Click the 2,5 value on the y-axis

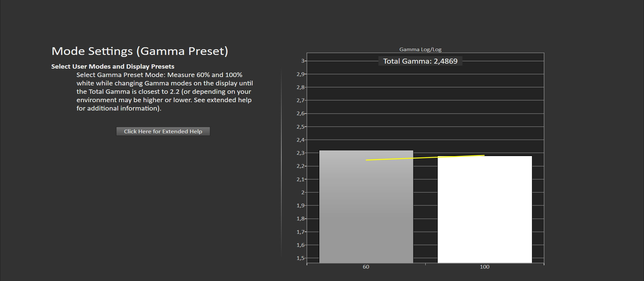click(300, 127)
